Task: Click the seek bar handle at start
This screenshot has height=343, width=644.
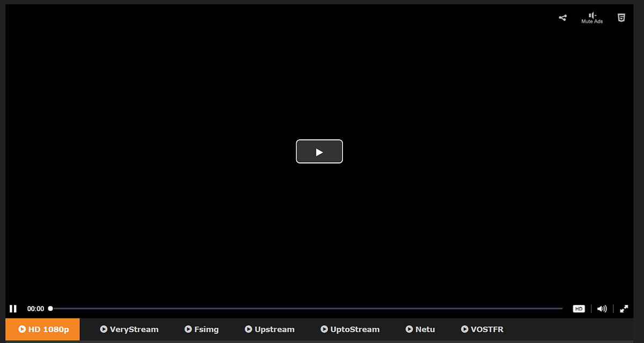Action: tap(50, 309)
